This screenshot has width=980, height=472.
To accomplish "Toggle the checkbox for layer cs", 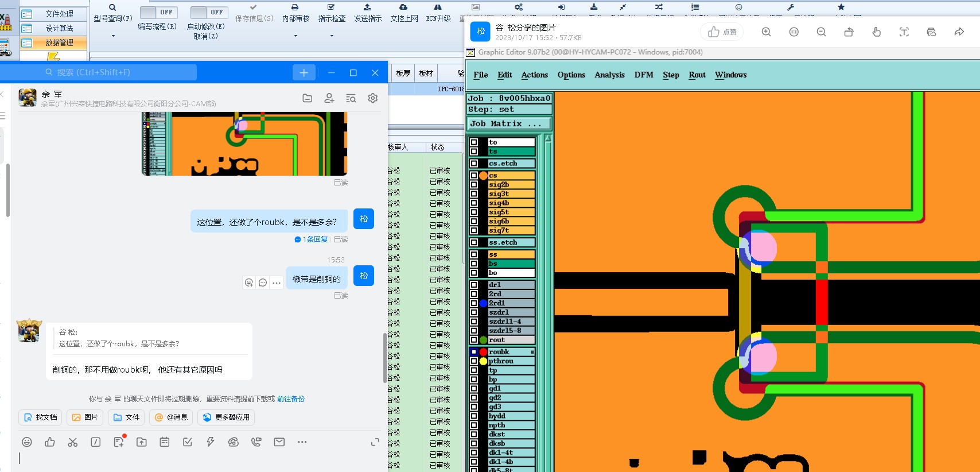I will (474, 176).
